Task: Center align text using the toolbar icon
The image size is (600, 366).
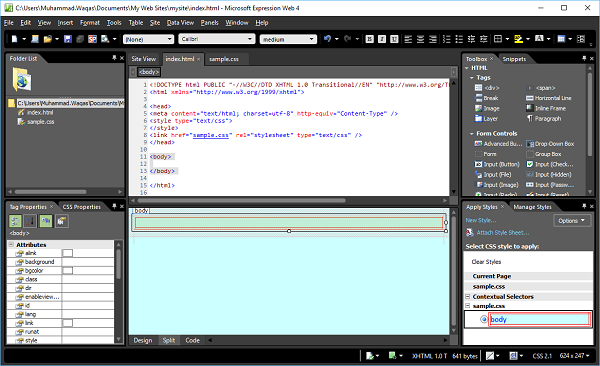Action: [x=421, y=39]
